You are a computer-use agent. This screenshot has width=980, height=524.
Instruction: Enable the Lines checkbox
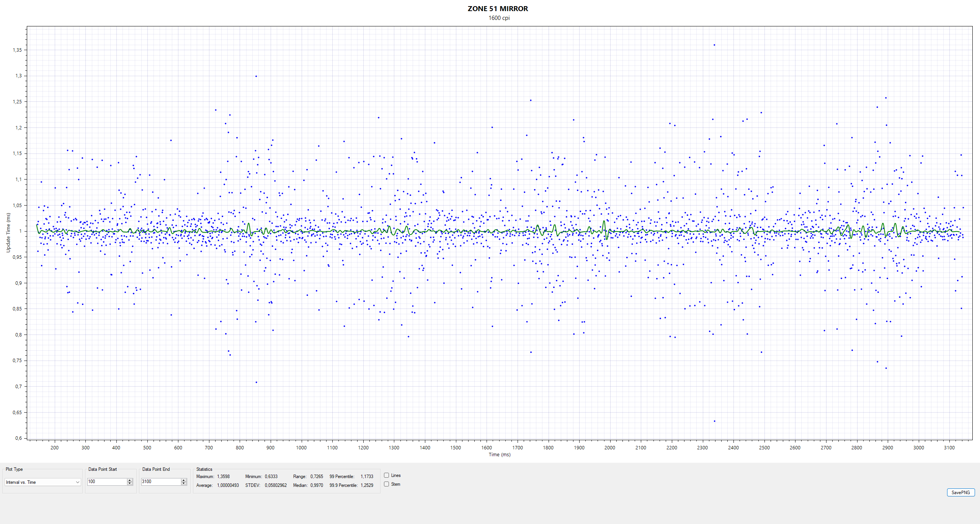point(387,475)
